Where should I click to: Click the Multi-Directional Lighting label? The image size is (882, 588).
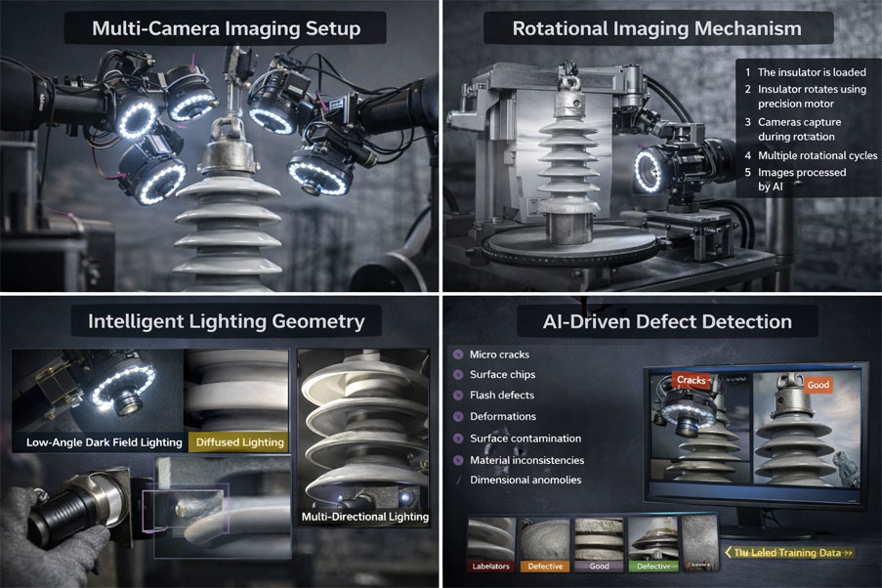pyautogui.click(x=363, y=517)
